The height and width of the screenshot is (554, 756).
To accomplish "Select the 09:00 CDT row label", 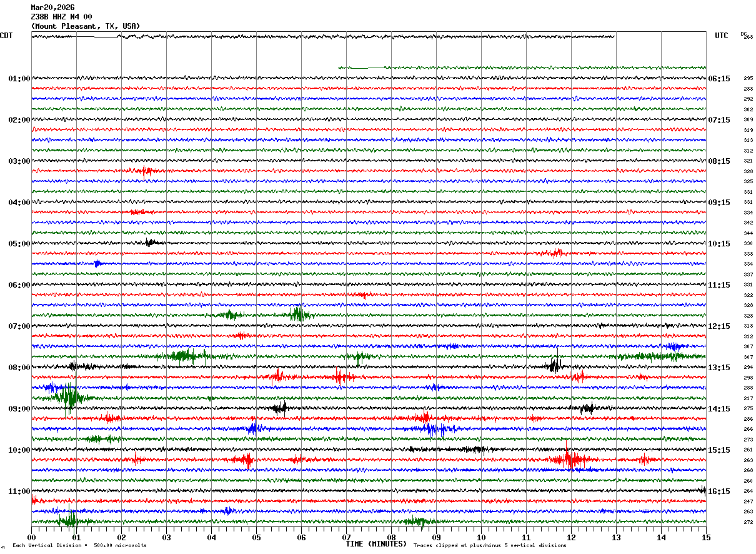I will click(19, 409).
